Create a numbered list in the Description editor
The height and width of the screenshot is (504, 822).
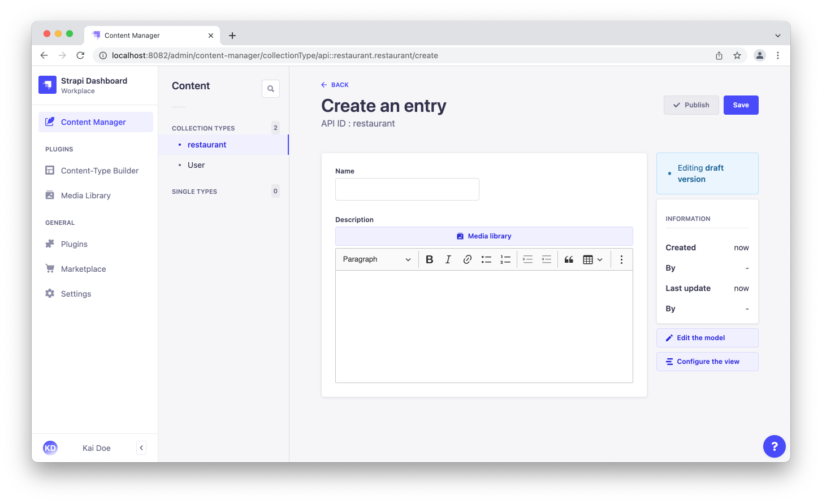pyautogui.click(x=505, y=259)
